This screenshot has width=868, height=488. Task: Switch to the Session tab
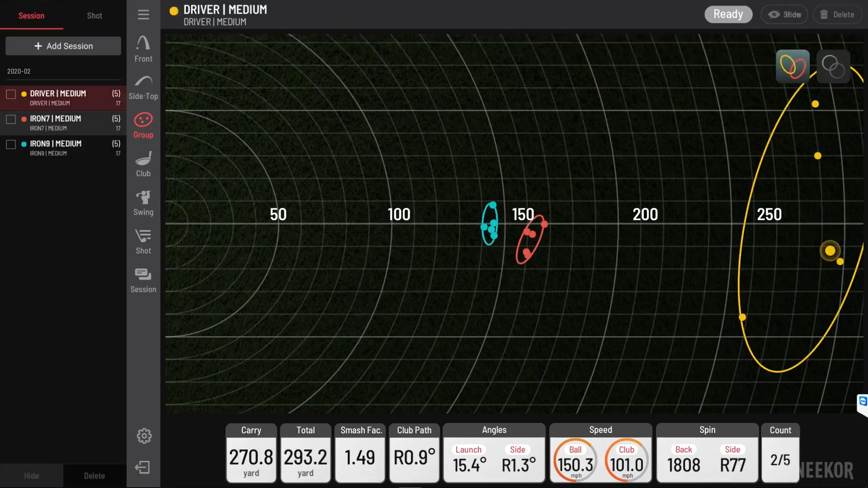tap(31, 16)
